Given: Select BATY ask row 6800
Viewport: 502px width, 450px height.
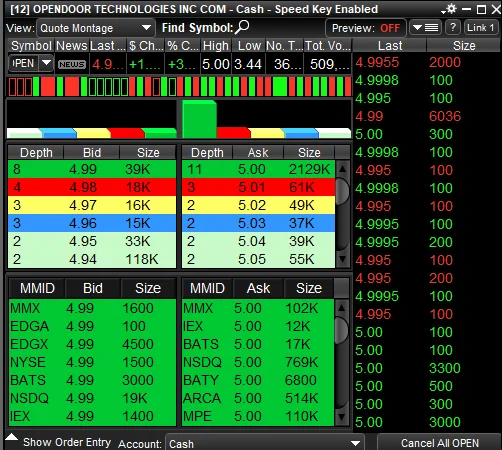Looking at the screenshot, I should point(258,380).
